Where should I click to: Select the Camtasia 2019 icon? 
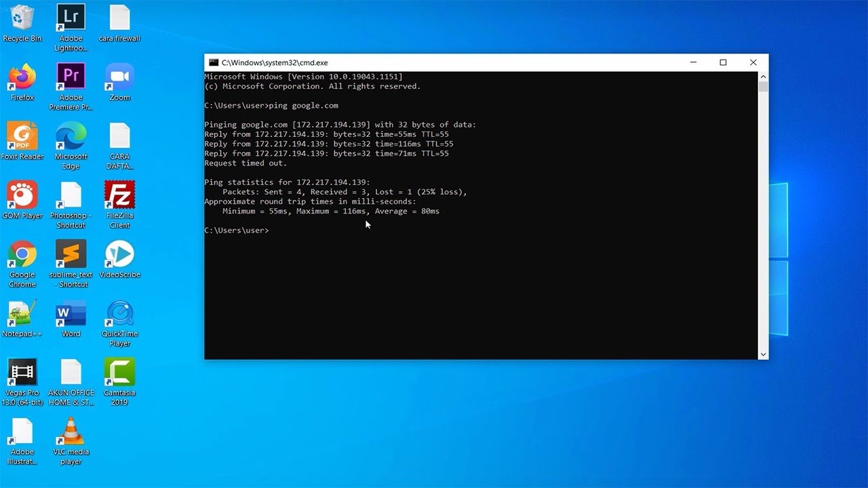pos(119,382)
